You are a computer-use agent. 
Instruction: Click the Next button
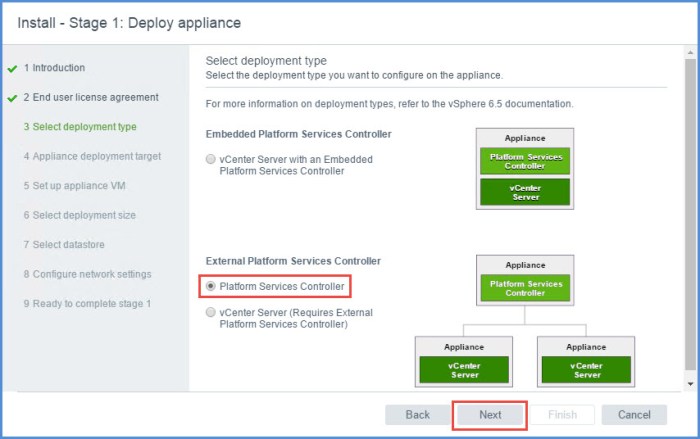490,415
